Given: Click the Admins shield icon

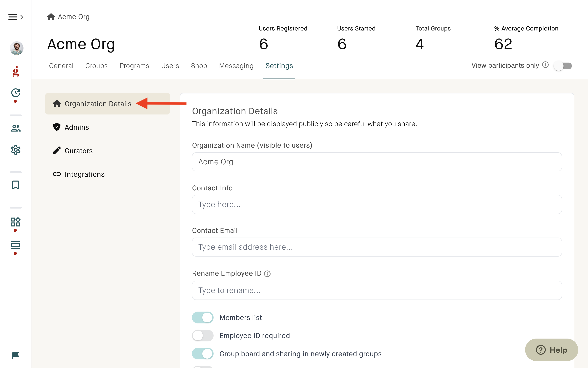Looking at the screenshot, I should 57,127.
